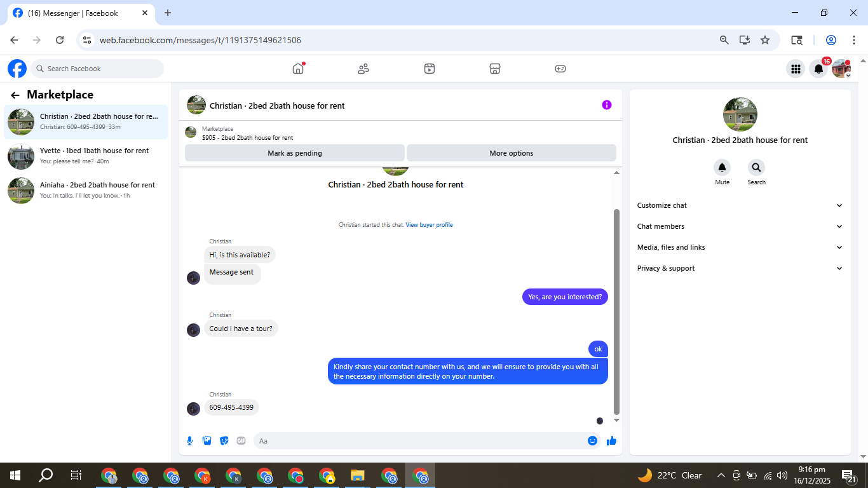Reload the page in the browser toolbar

60,40
